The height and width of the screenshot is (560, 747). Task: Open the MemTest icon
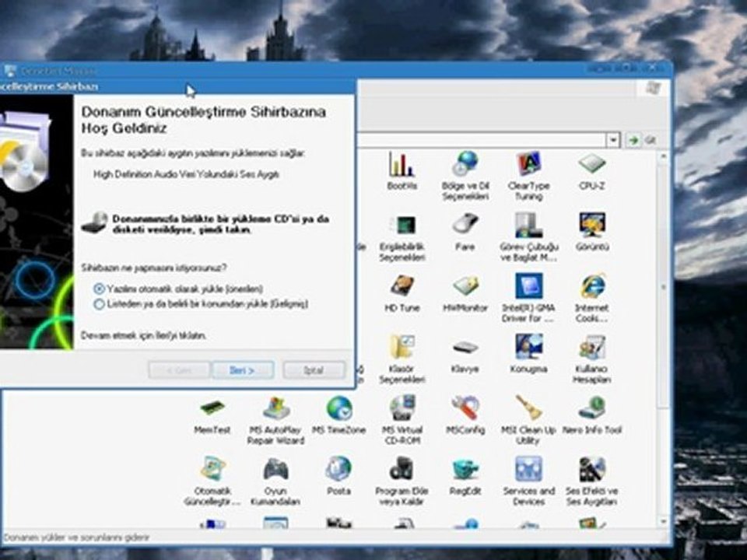(212, 408)
